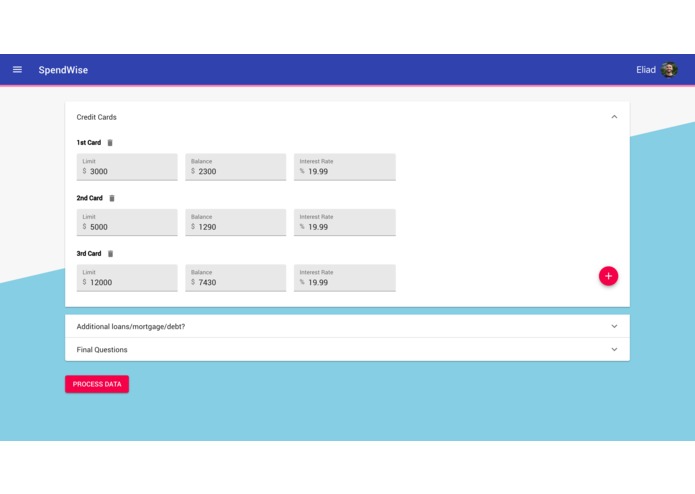Open Eliad's profile avatar
The image size is (695, 494).
click(x=669, y=70)
